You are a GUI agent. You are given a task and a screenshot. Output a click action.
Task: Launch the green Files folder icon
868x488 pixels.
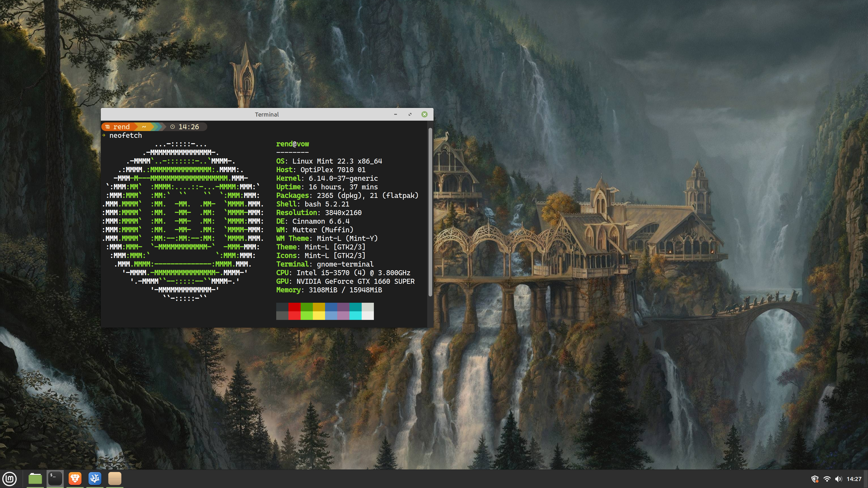click(x=35, y=479)
